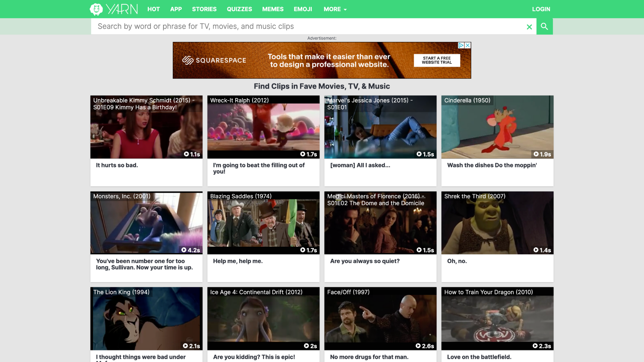The width and height of the screenshot is (644, 362).
Task: Click "No more drugs for that man." caption
Action: (369, 357)
